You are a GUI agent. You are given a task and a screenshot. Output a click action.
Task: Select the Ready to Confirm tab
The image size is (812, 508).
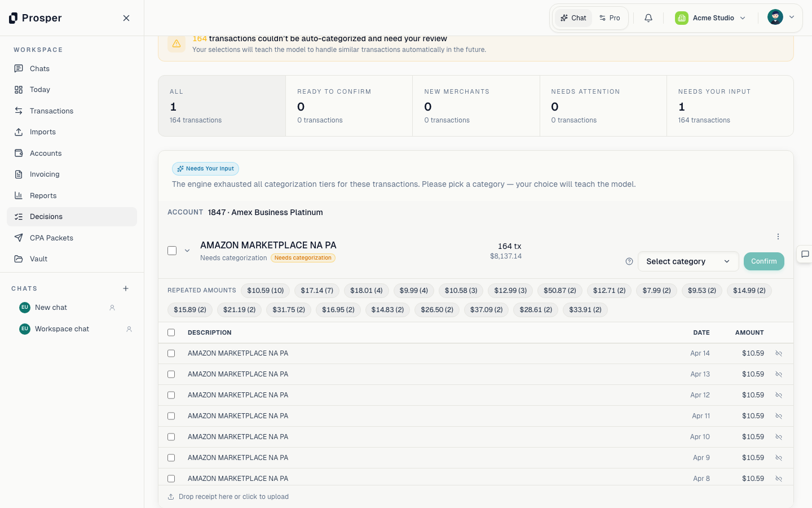[x=349, y=106]
